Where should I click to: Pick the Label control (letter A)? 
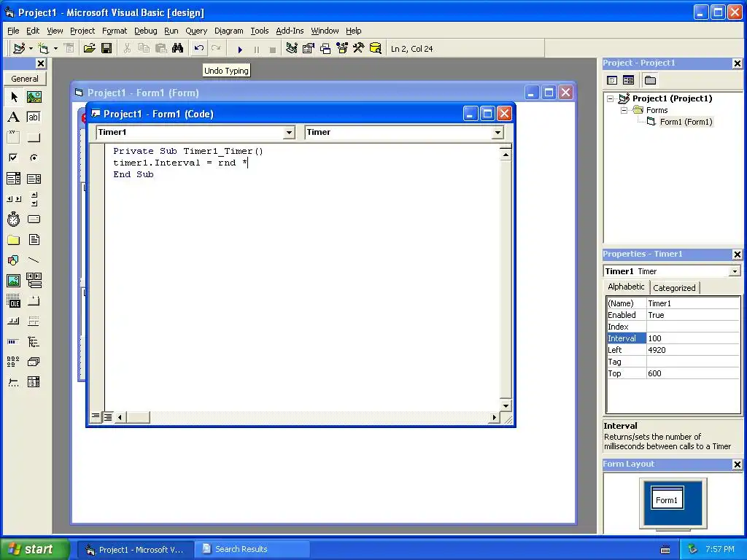tap(14, 117)
